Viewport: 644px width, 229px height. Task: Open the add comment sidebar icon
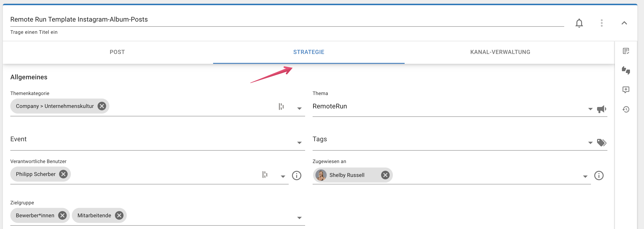626,90
